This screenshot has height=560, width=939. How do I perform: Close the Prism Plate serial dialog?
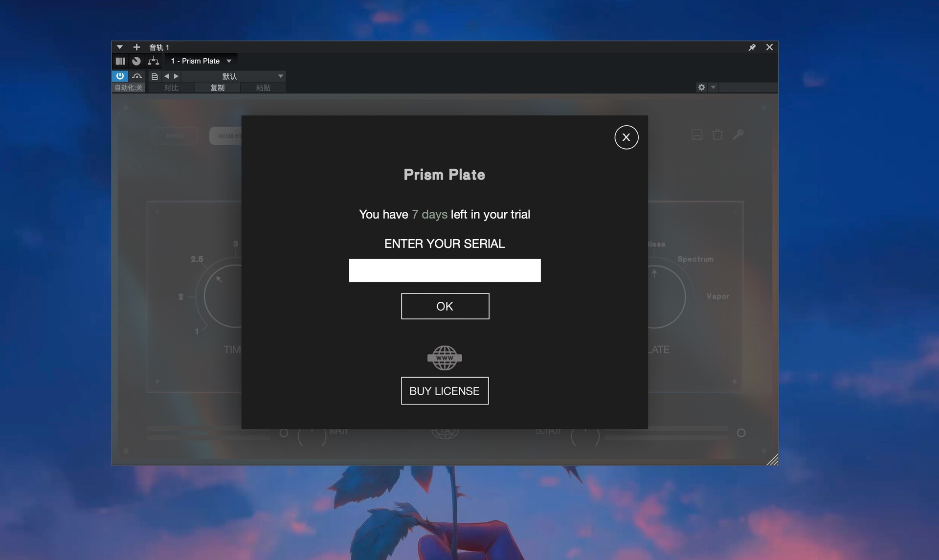[626, 137]
